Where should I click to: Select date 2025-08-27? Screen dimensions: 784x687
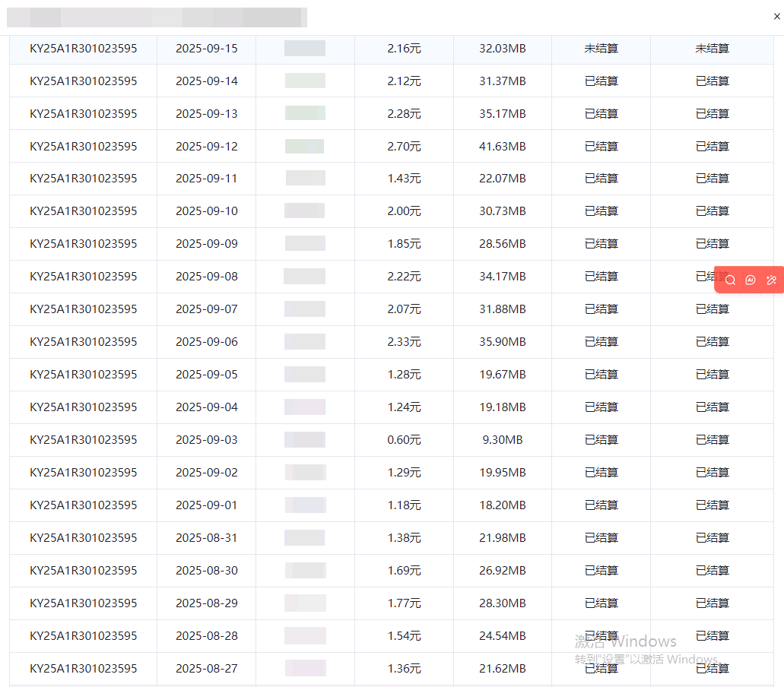tap(207, 669)
